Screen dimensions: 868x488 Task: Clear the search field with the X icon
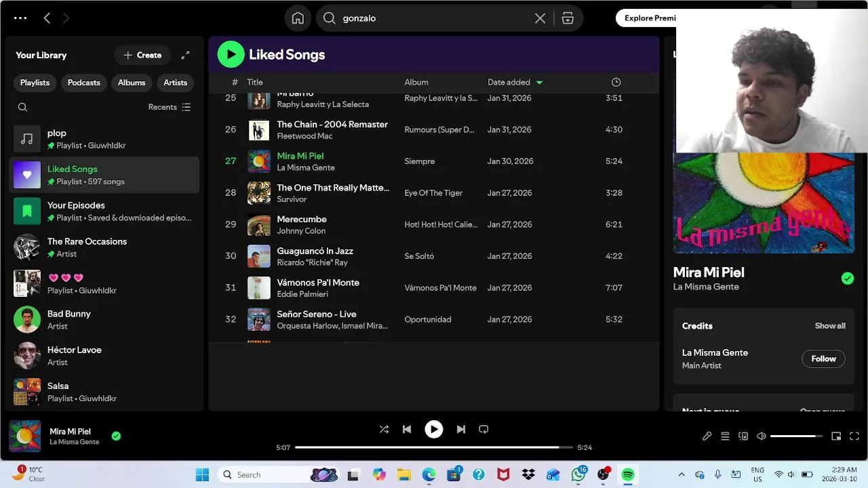540,18
